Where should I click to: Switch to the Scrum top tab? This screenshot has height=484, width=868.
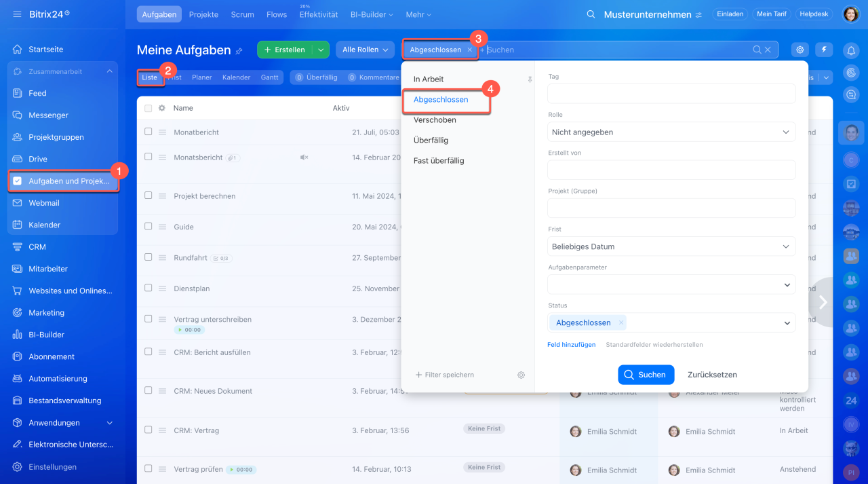pyautogui.click(x=242, y=14)
